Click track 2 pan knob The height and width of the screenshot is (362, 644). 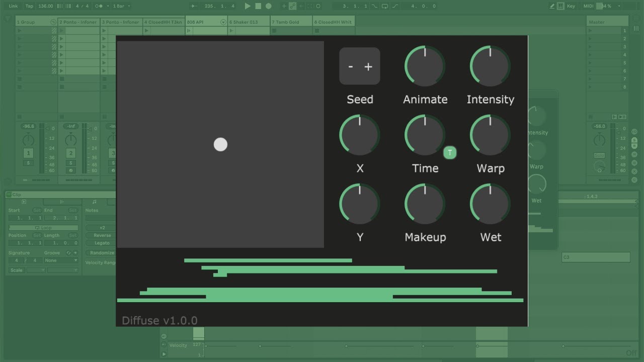coord(71,139)
